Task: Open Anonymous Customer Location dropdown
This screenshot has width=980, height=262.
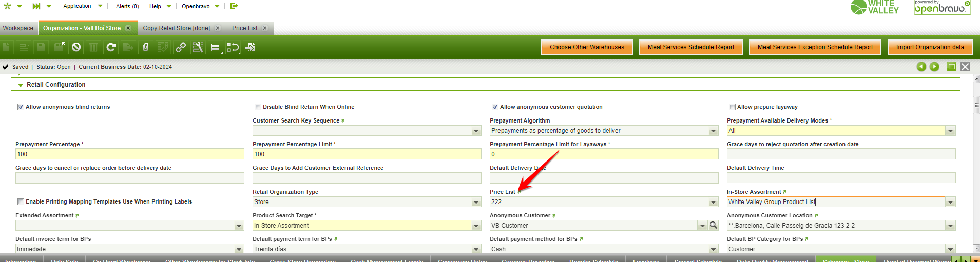Action: tap(951, 226)
